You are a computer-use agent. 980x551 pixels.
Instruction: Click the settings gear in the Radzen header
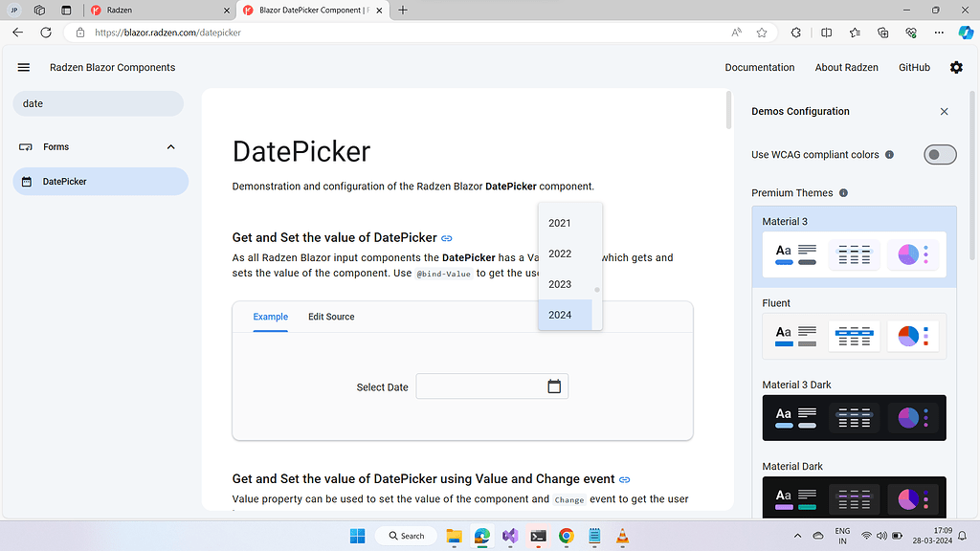click(955, 67)
